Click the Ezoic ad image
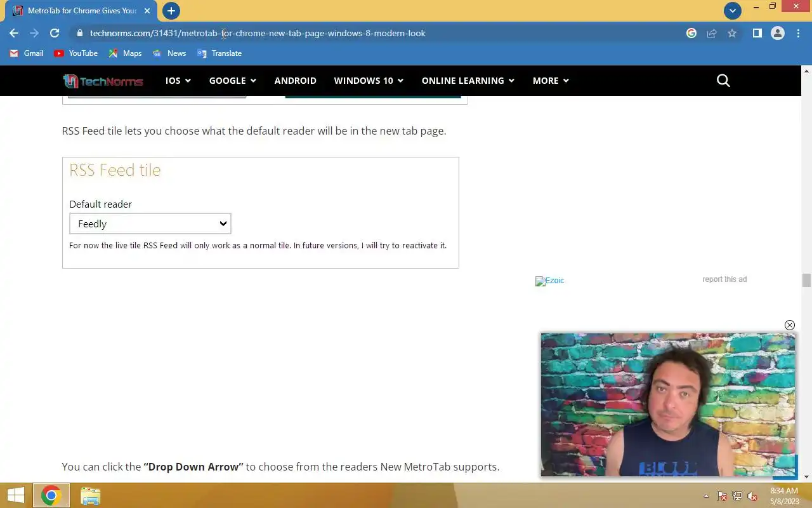The height and width of the screenshot is (508, 812). (549, 281)
